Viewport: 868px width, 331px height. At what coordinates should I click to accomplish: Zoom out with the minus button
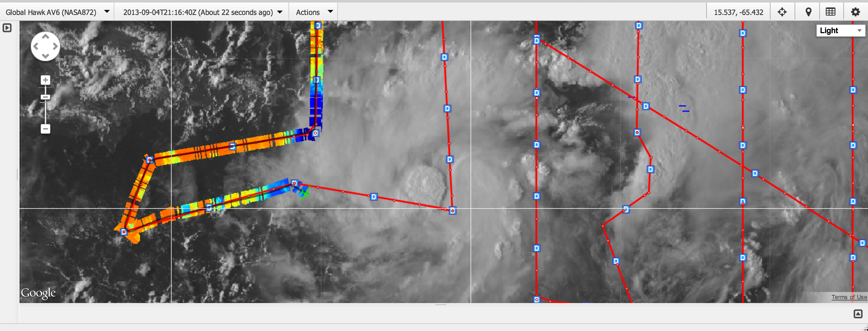coord(45,129)
